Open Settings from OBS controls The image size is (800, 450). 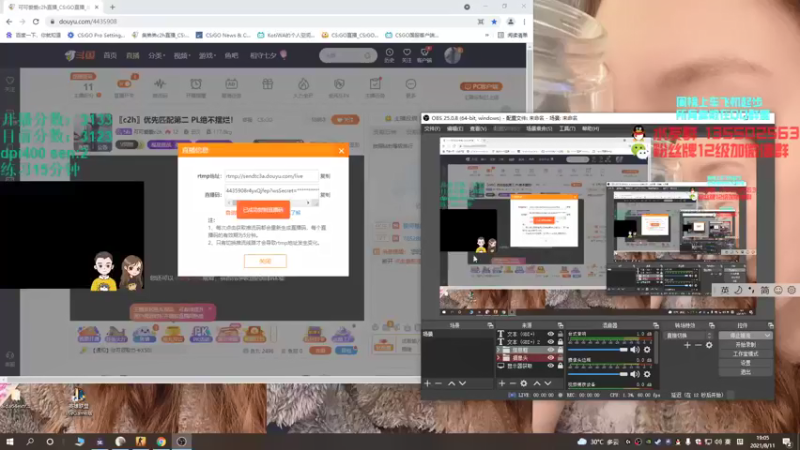745,363
